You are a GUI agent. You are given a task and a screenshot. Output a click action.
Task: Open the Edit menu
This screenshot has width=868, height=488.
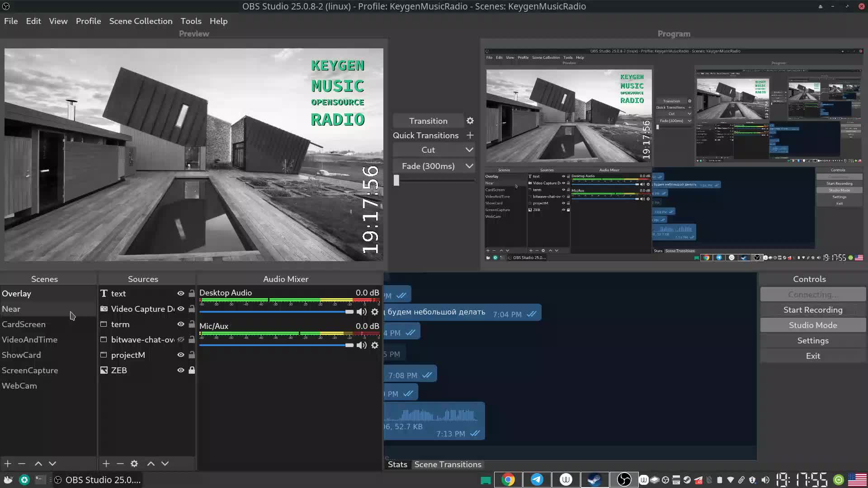pyautogui.click(x=33, y=21)
